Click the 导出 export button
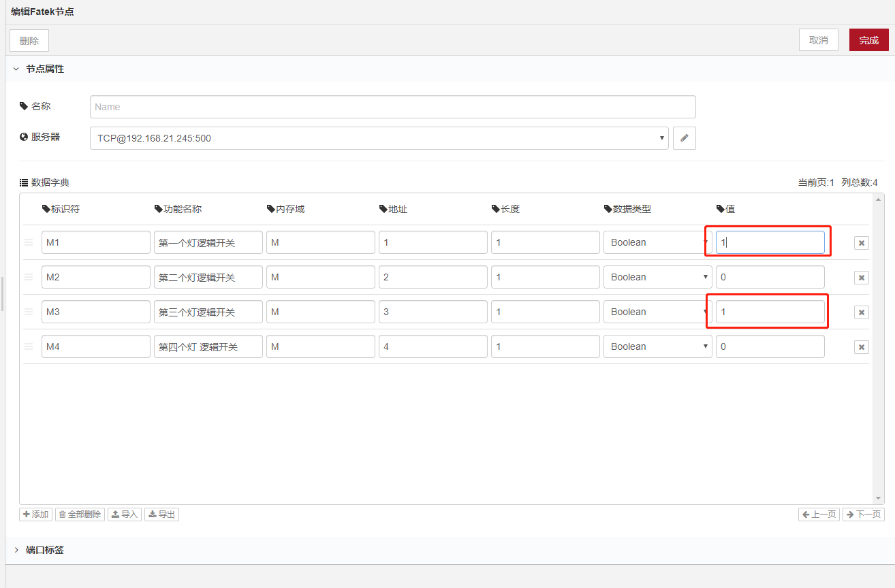The width and height of the screenshot is (895, 588). (x=161, y=514)
